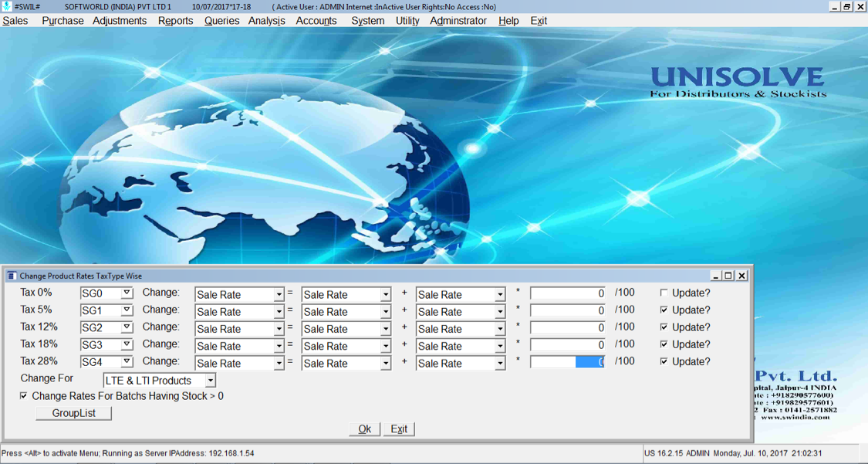This screenshot has height=464, width=868.
Task: Expand Change field dropdown in Tax 12% row
Action: point(279,330)
